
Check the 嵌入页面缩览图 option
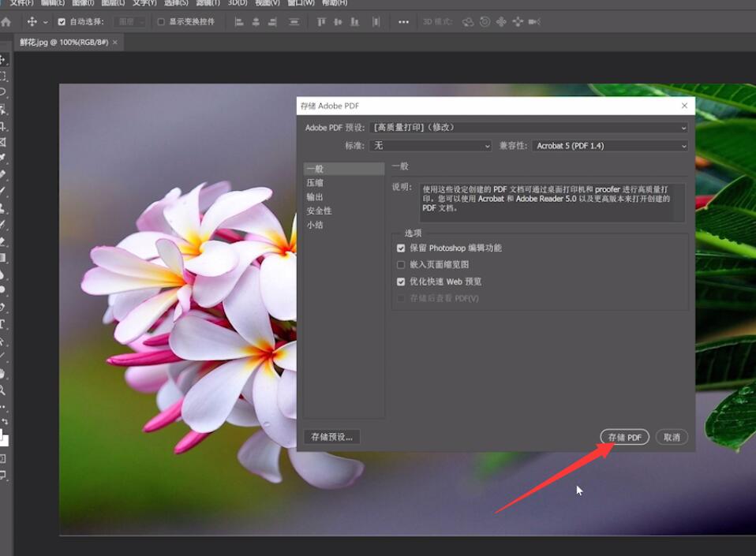401,264
